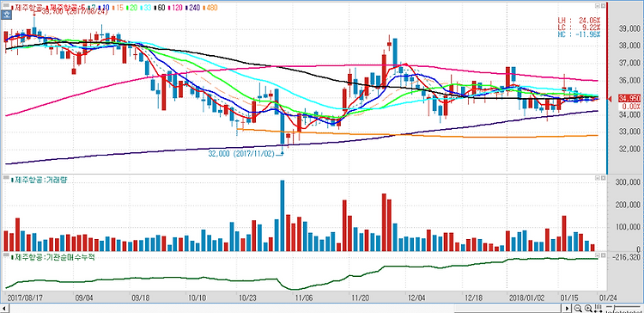Click the 제주항공:기관순매수누적 panel label
The width and height of the screenshot is (644, 313).
[54, 258]
